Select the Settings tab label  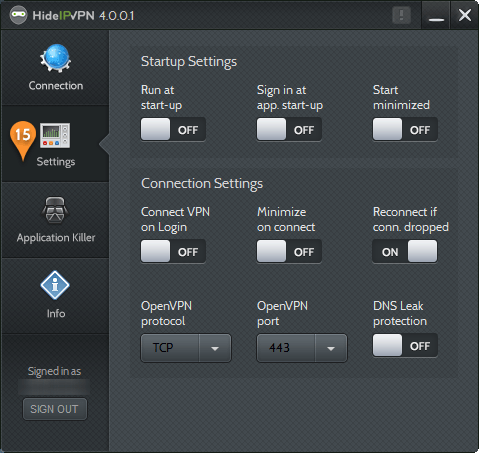click(x=56, y=162)
